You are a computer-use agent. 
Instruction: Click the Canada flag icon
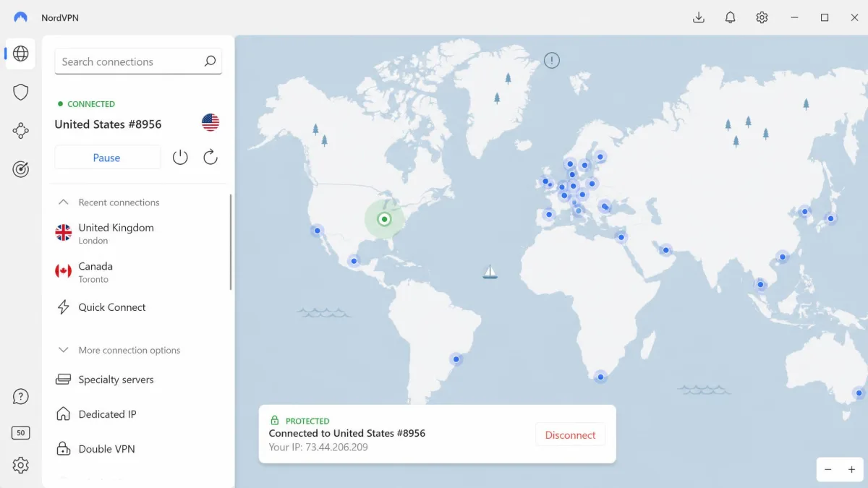point(64,271)
